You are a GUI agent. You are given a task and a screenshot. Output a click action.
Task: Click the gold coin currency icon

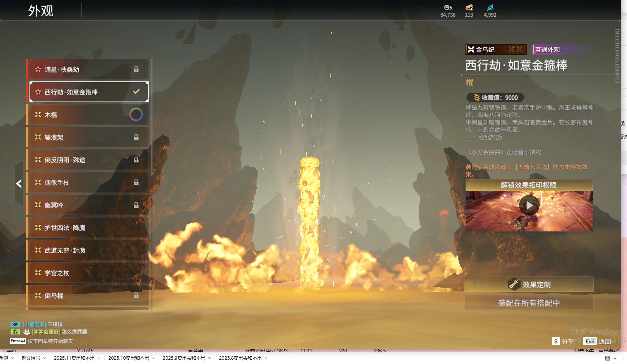(x=448, y=7)
